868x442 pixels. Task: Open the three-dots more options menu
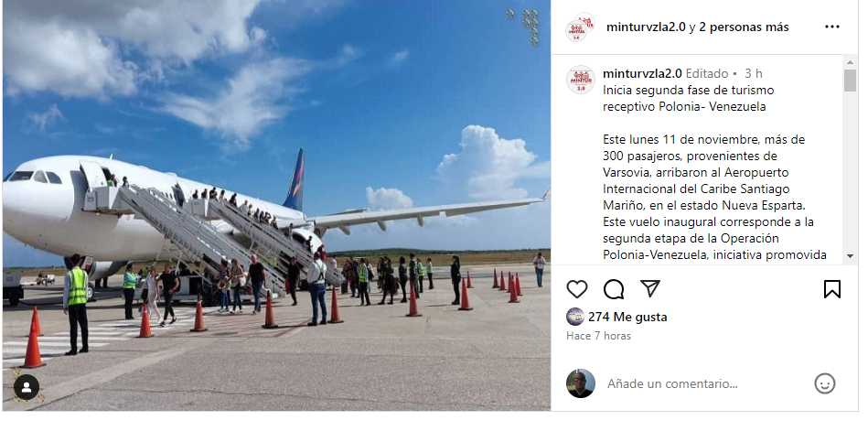[832, 27]
